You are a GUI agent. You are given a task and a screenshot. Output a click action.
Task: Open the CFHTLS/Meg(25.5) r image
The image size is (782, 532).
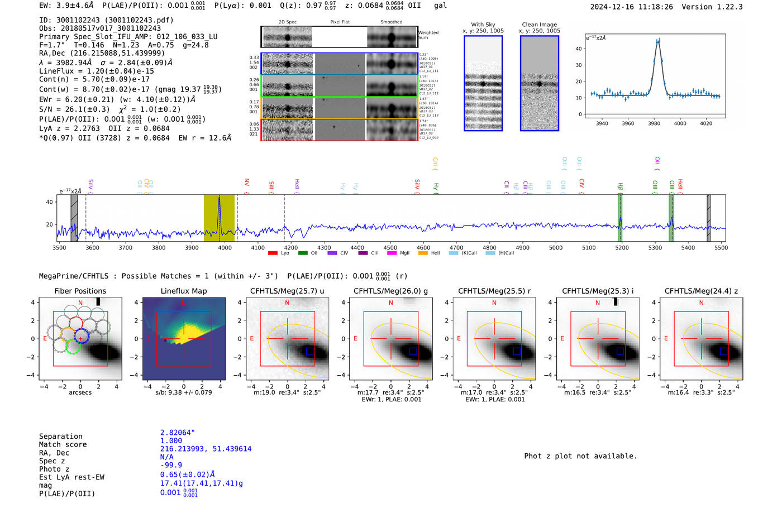[x=494, y=339]
